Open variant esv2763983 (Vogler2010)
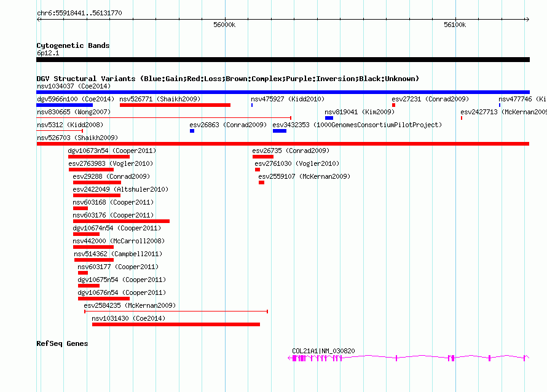Screen dimensions: 547x392 [111, 163]
